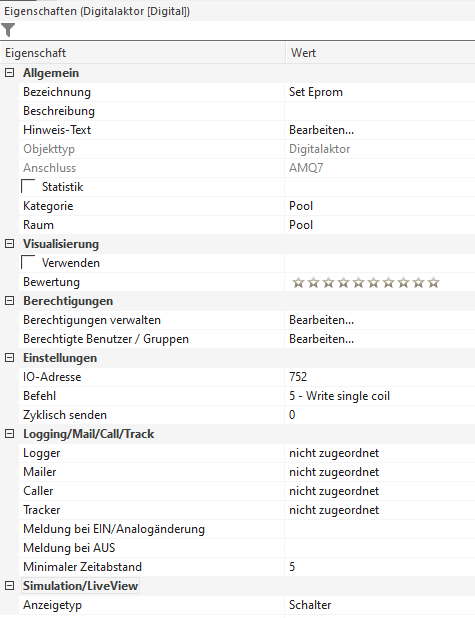
Task: Collapse the Visualisierung group
Action: pos(9,244)
